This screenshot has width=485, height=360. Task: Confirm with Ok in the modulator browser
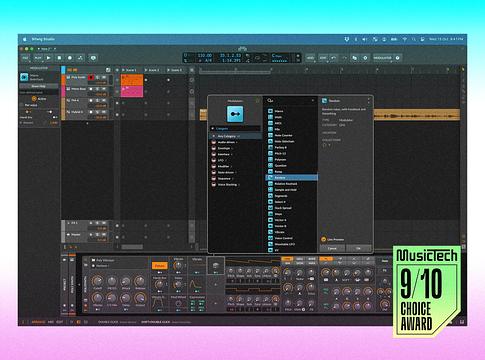[358, 248]
